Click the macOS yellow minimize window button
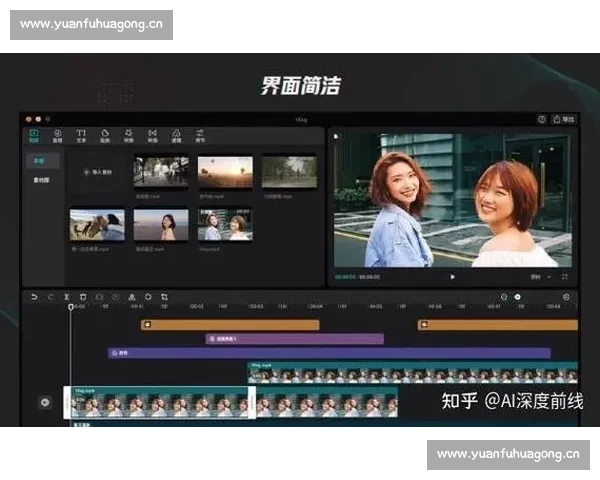Image resolution: width=600 pixels, height=480 pixels. click(x=38, y=119)
